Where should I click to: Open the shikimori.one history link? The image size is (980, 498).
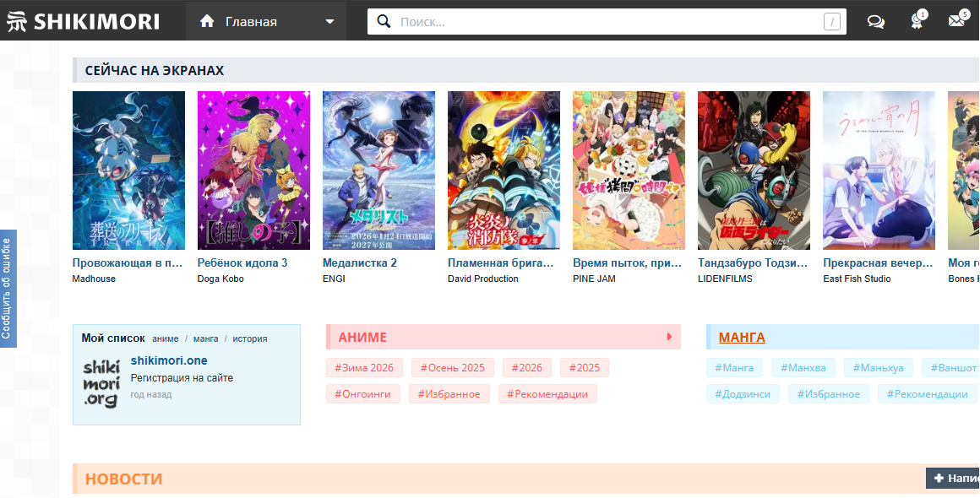[169, 360]
